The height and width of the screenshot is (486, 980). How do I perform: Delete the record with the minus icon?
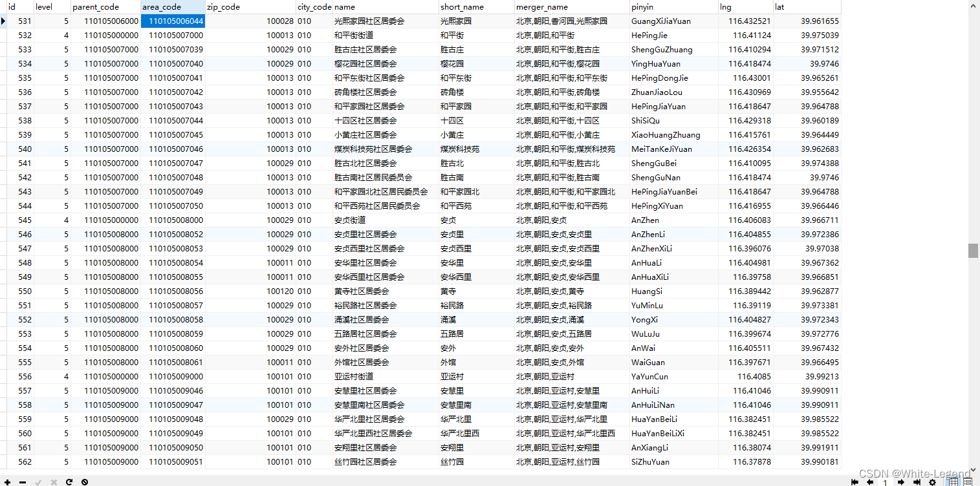23,481
